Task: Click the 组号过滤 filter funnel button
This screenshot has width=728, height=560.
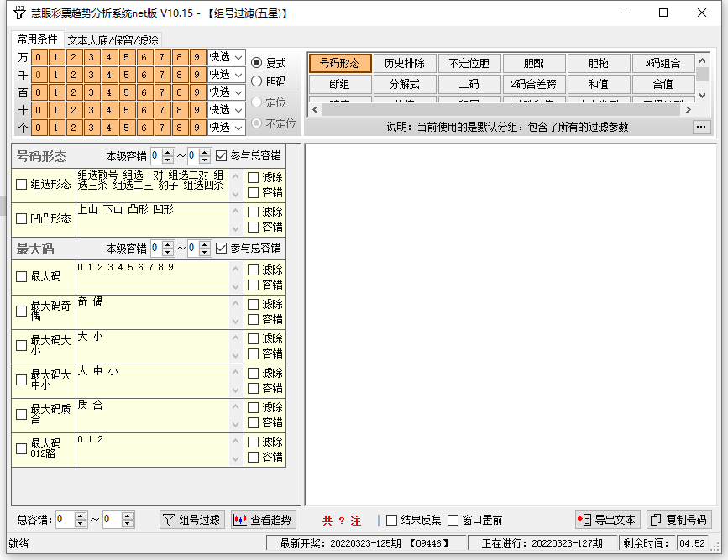Action: pyautogui.click(x=192, y=520)
